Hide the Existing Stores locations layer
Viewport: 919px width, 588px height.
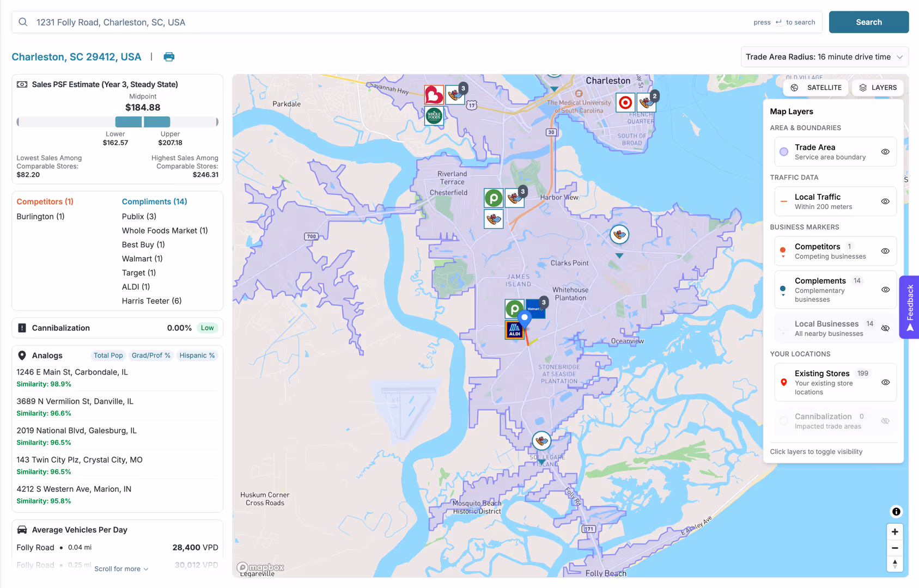(x=885, y=382)
